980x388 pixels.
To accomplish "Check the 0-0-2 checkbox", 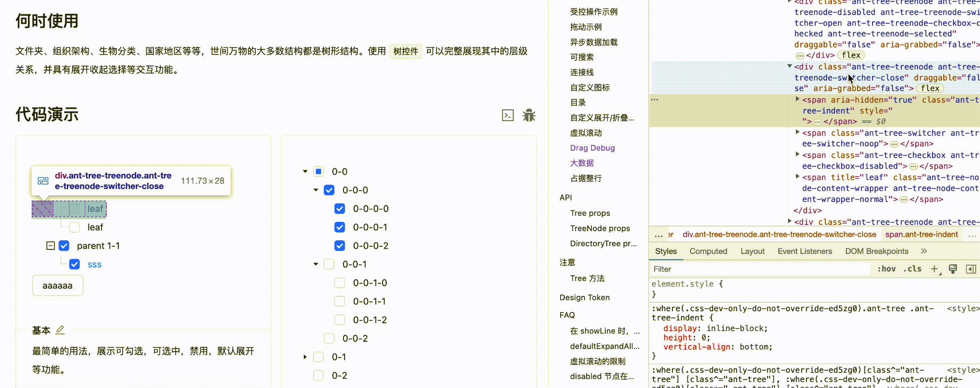I will [329, 338].
